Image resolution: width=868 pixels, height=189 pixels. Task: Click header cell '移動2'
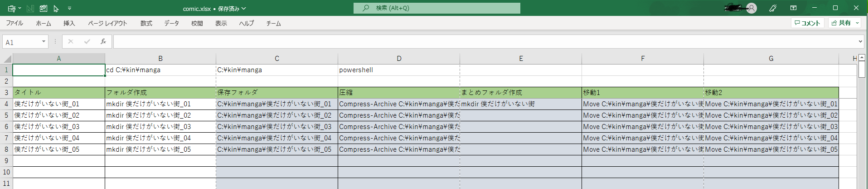point(771,93)
